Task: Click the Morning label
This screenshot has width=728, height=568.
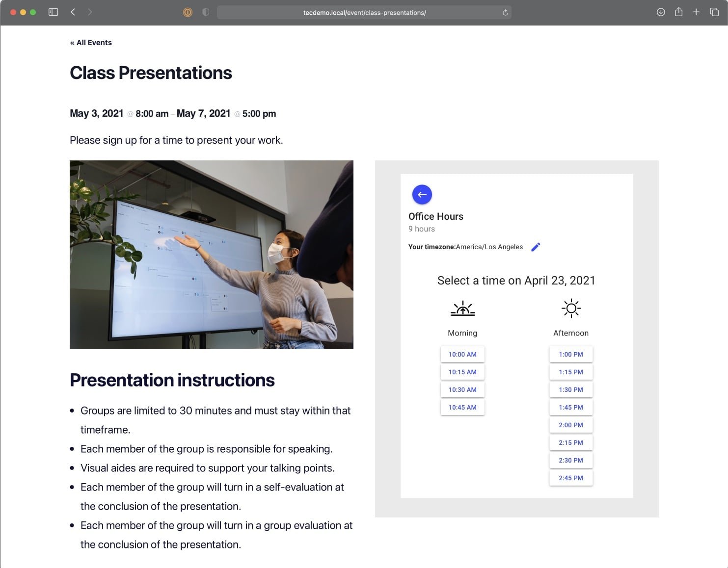Action: click(462, 333)
